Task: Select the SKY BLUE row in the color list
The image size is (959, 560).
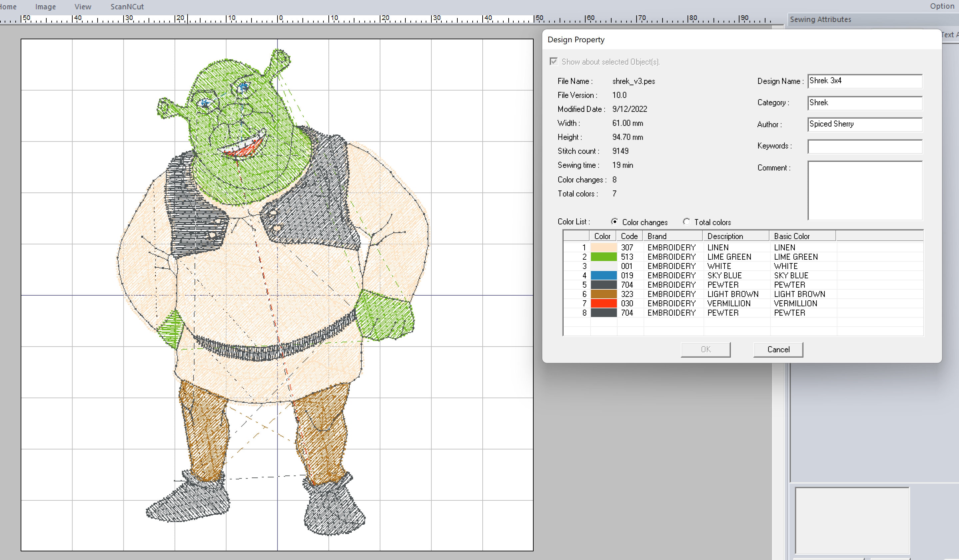Action: 723,275
